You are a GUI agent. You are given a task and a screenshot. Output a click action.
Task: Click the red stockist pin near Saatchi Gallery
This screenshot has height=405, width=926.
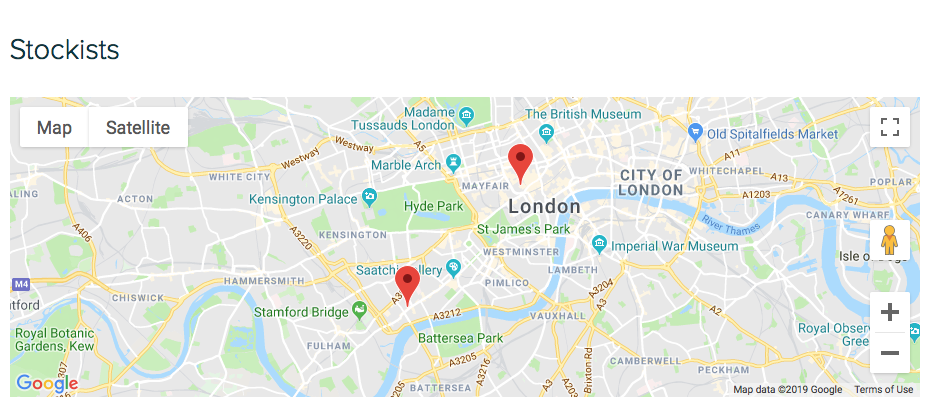coord(407,286)
